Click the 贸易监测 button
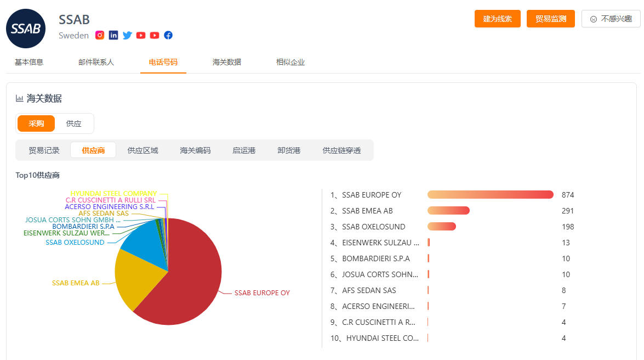Image resolution: width=644 pixels, height=360 pixels. [x=551, y=19]
